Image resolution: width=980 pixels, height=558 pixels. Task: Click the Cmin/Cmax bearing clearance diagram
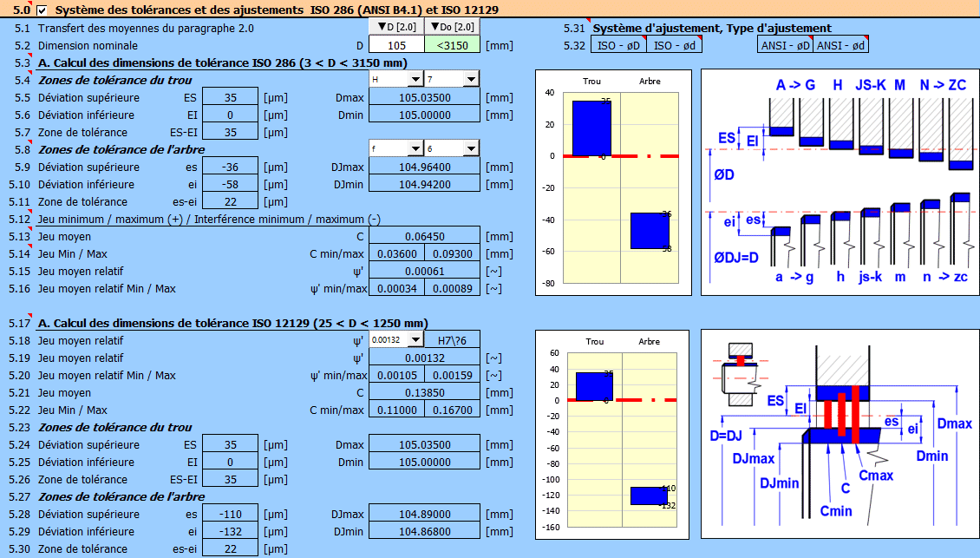840,434
